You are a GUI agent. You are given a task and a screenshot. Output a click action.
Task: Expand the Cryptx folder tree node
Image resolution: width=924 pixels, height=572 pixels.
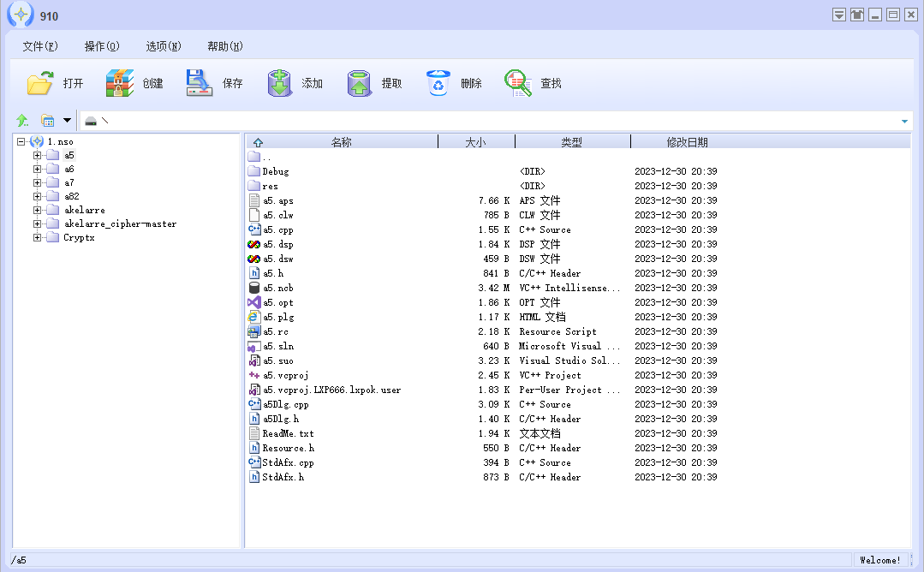point(38,238)
